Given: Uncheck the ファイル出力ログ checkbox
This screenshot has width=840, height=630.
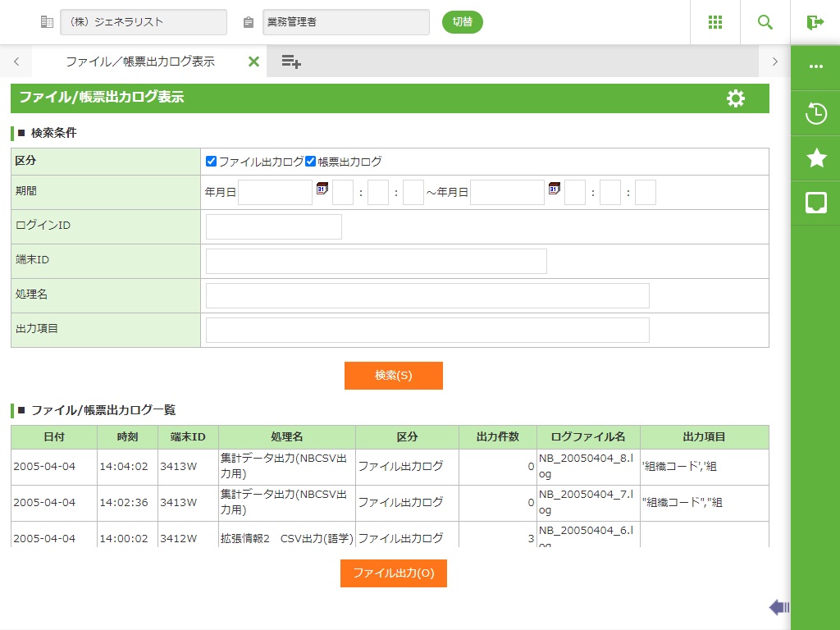Looking at the screenshot, I should (212, 162).
